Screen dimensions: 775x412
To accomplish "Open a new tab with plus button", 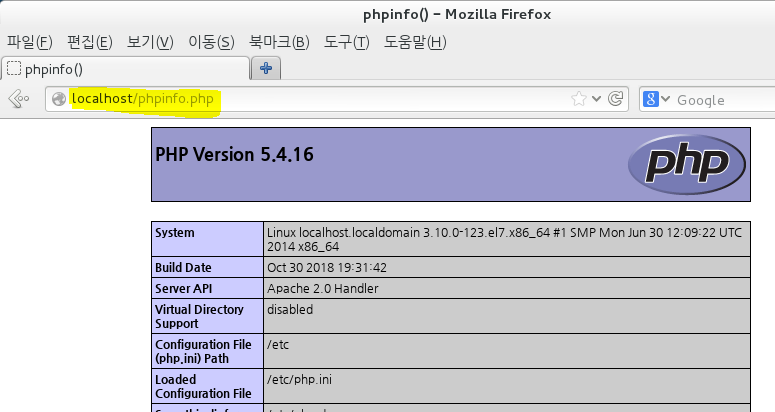I will tap(266, 68).
